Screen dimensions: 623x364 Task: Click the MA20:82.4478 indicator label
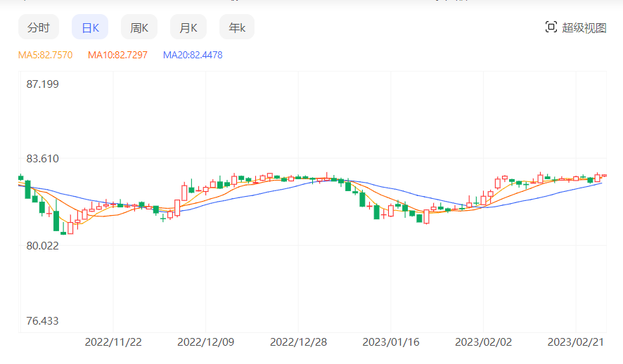click(x=193, y=55)
